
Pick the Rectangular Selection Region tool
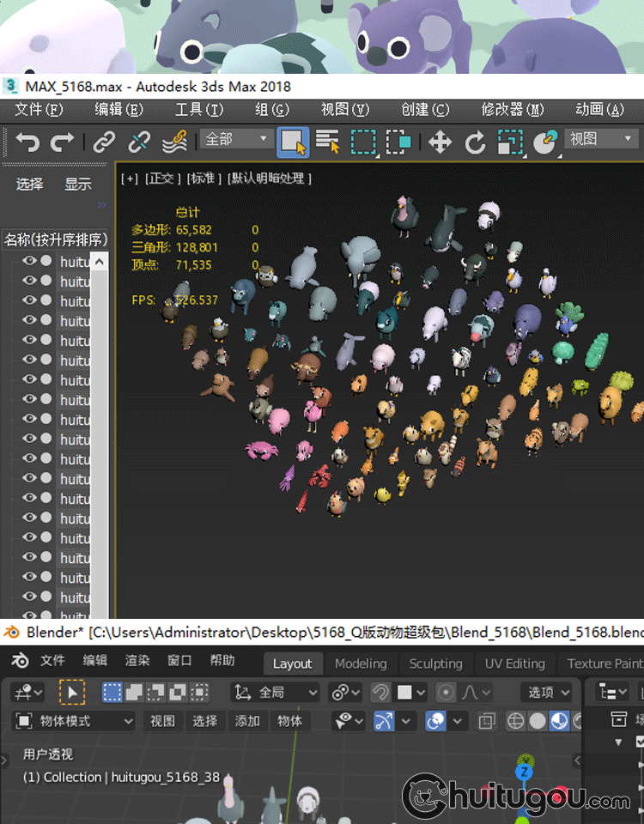tap(364, 142)
